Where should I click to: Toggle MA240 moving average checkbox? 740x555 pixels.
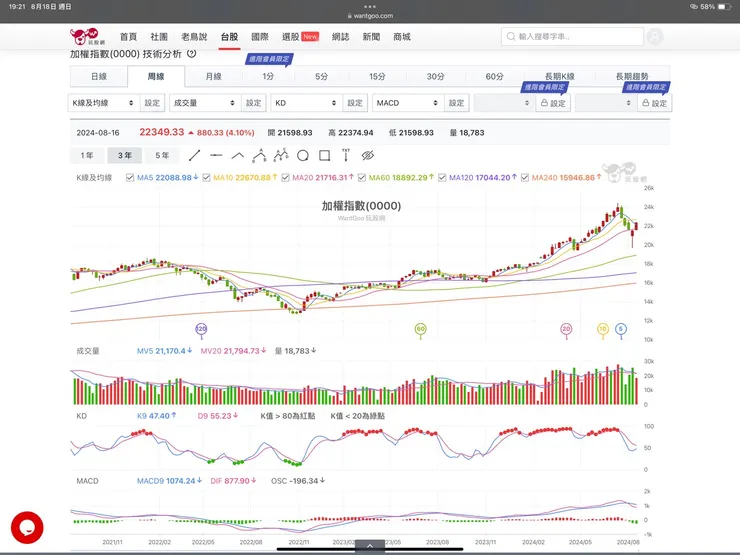pos(525,177)
